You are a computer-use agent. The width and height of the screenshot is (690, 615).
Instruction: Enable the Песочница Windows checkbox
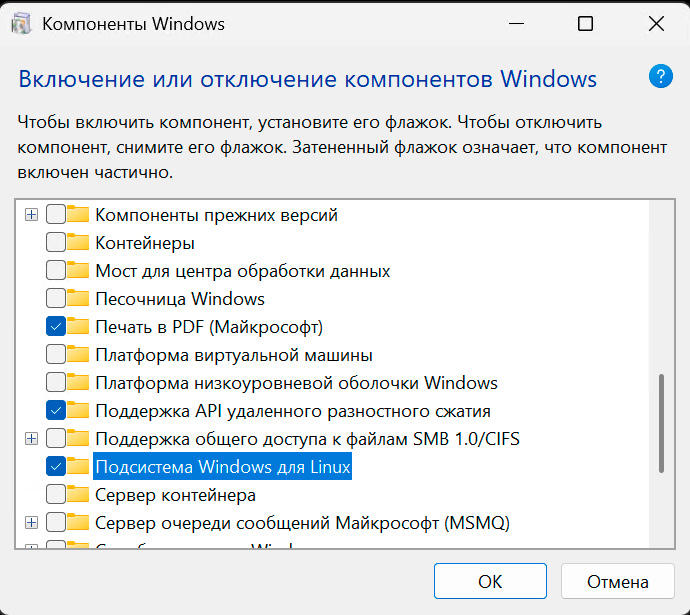point(56,299)
